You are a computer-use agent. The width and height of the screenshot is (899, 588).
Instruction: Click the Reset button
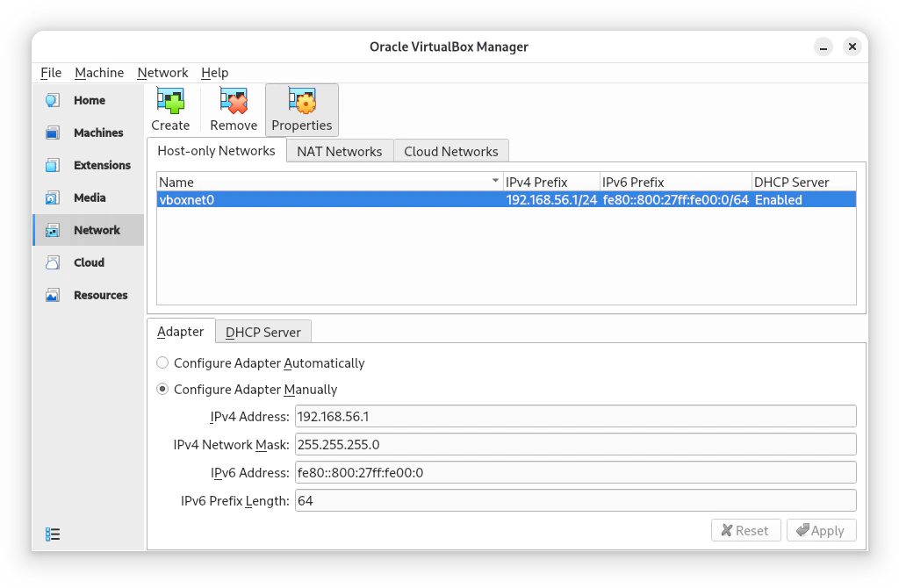[745, 530]
